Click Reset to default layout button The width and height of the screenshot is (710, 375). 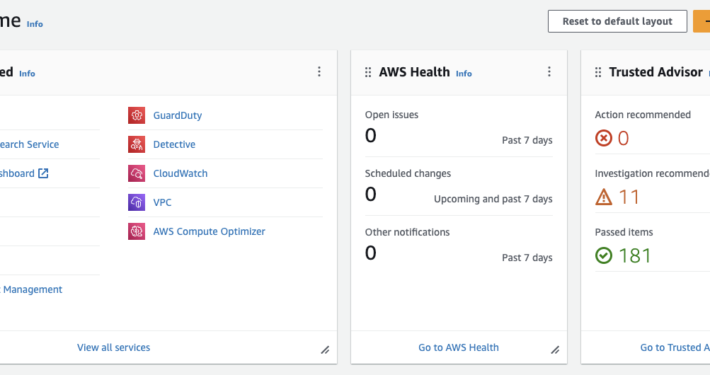pos(617,21)
